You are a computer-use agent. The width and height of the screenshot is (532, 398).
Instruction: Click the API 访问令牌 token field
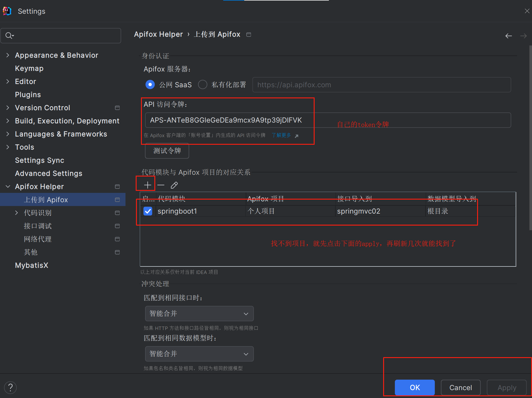pos(328,120)
